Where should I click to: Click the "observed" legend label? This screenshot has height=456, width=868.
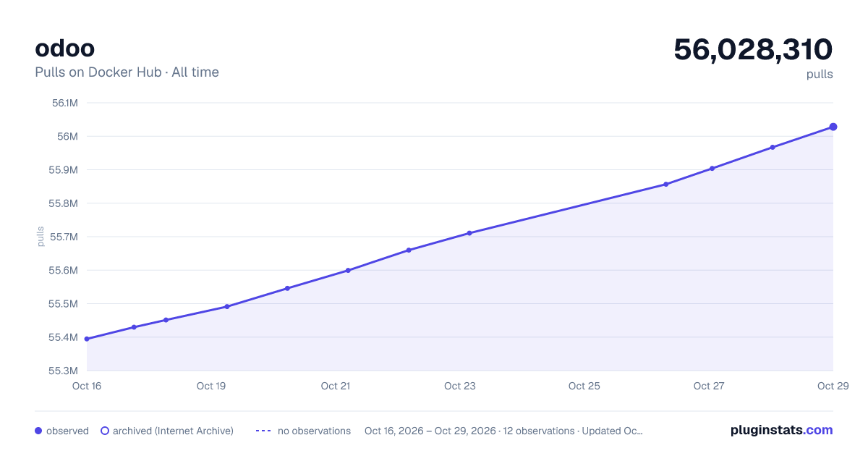(x=67, y=431)
